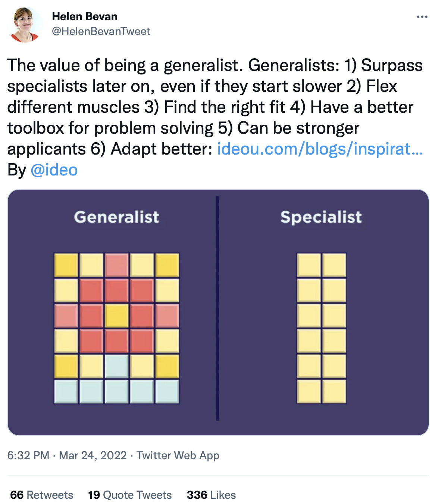This screenshot has height=504, width=435.
Task: Click the 6:32 PM timestamp
Action: point(28,455)
